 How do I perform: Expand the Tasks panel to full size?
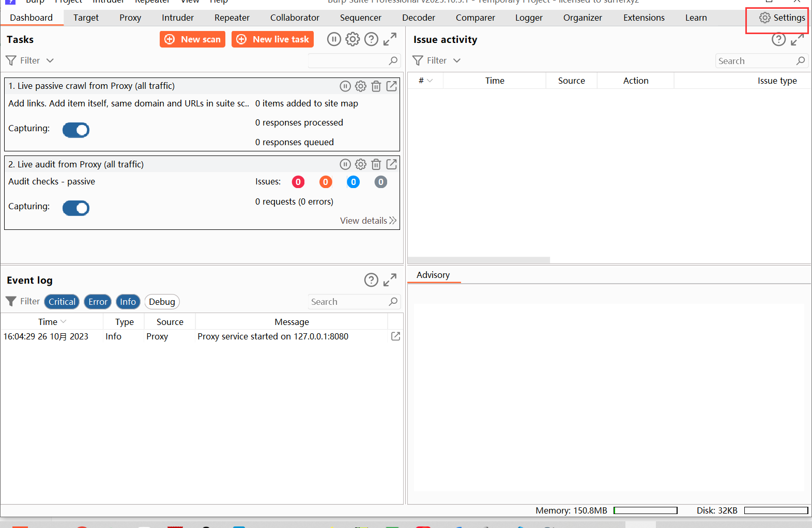(390, 39)
